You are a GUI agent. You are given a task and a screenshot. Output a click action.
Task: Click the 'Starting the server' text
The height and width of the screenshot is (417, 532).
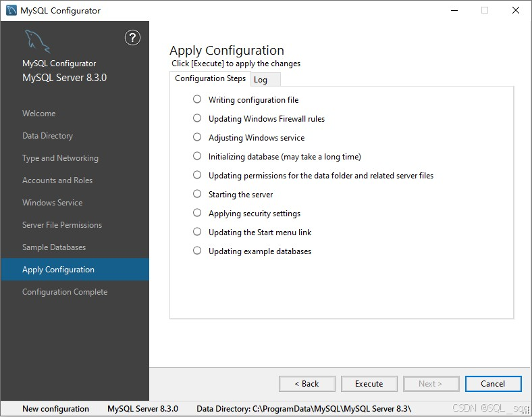240,195
